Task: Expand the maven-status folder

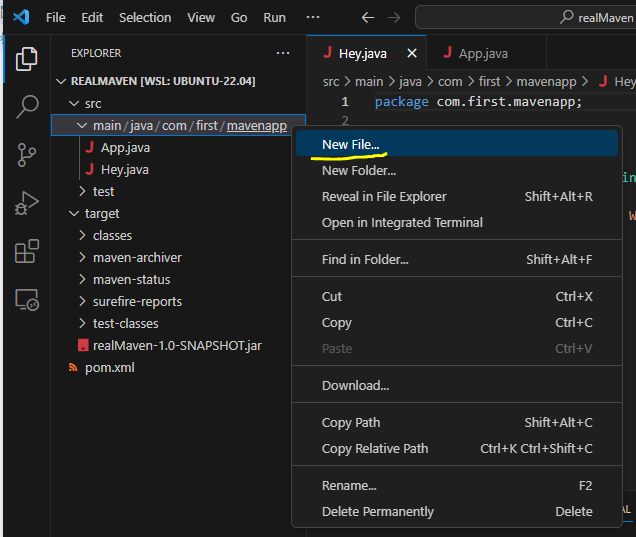Action: pyautogui.click(x=82, y=279)
